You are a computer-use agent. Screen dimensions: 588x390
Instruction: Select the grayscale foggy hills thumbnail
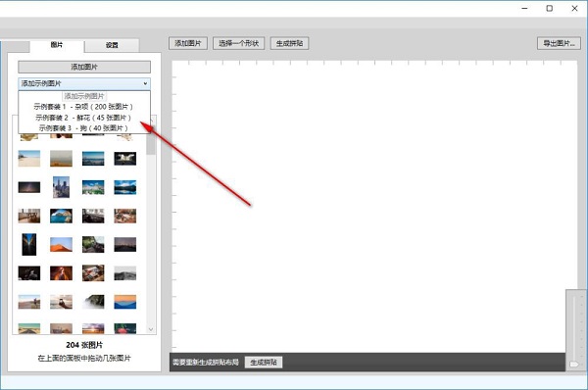(x=125, y=273)
